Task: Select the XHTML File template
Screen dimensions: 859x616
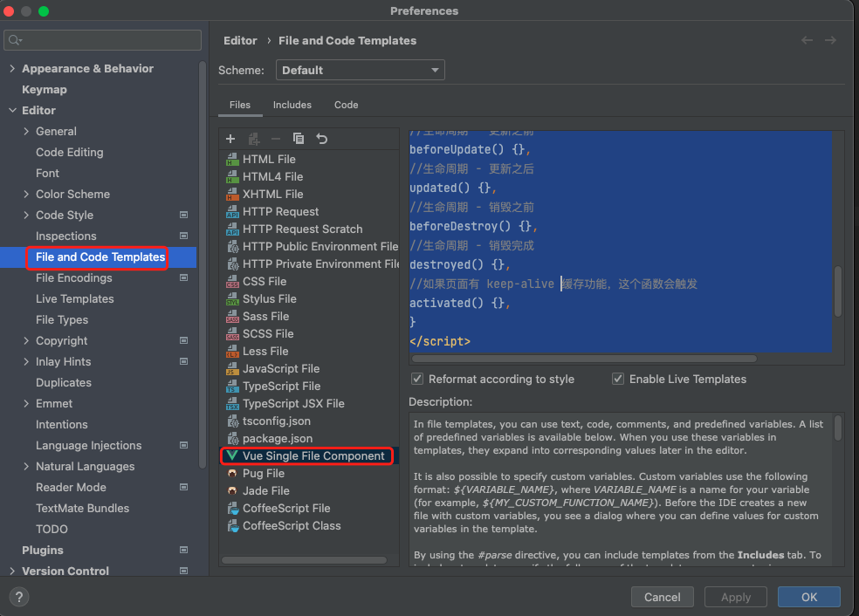Action: (x=308, y=195)
